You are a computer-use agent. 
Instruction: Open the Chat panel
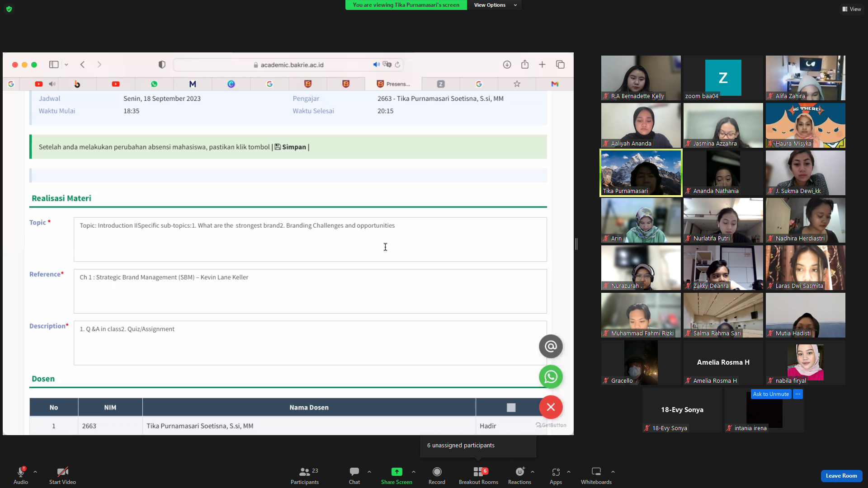[x=354, y=475]
